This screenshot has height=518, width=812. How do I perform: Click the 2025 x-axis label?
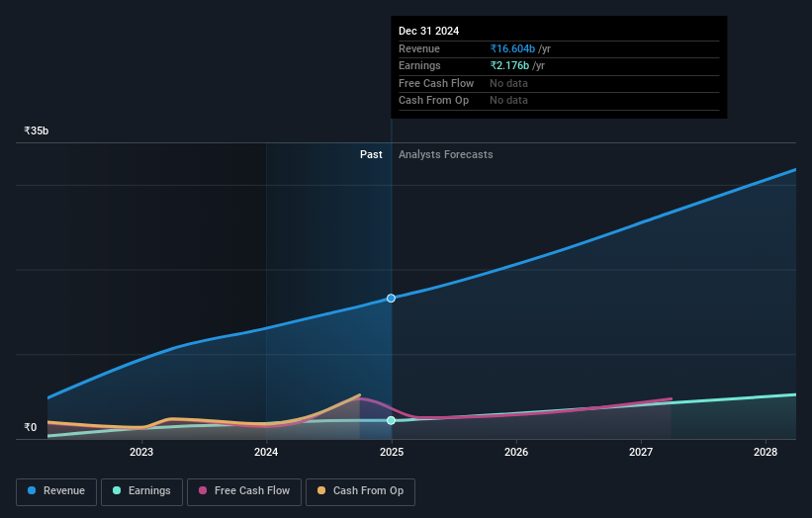tap(392, 452)
